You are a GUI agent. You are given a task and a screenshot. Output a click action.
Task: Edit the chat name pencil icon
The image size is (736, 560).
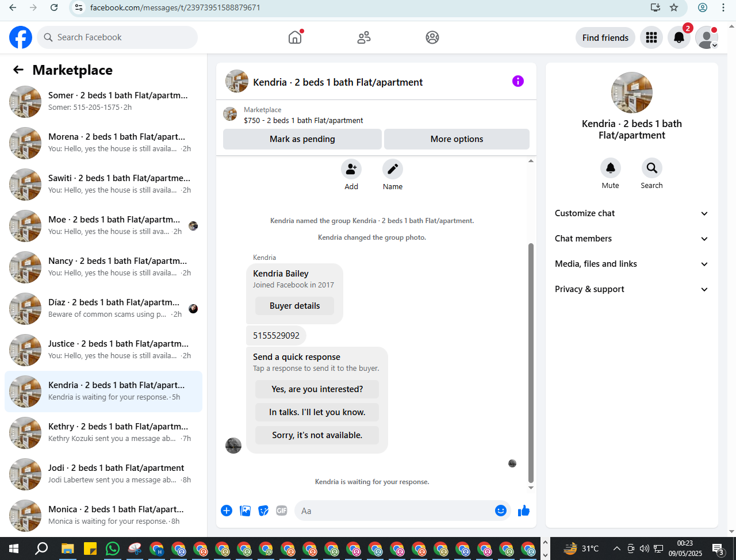click(x=393, y=169)
